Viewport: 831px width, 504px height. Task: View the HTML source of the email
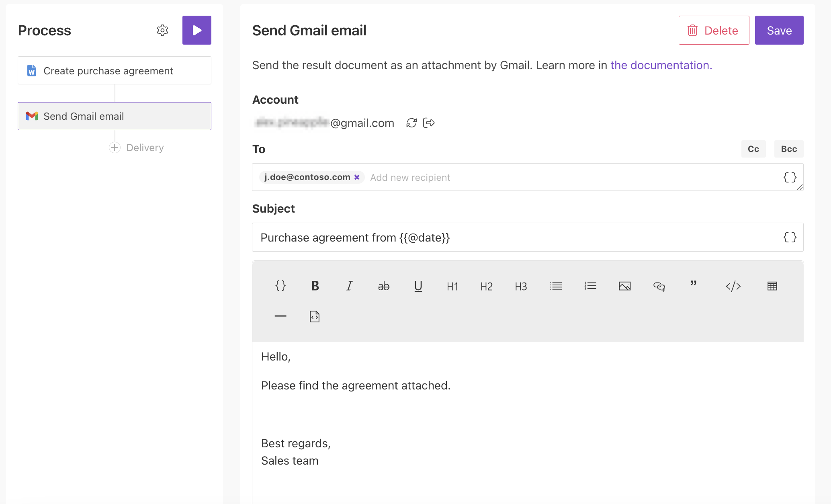314,316
